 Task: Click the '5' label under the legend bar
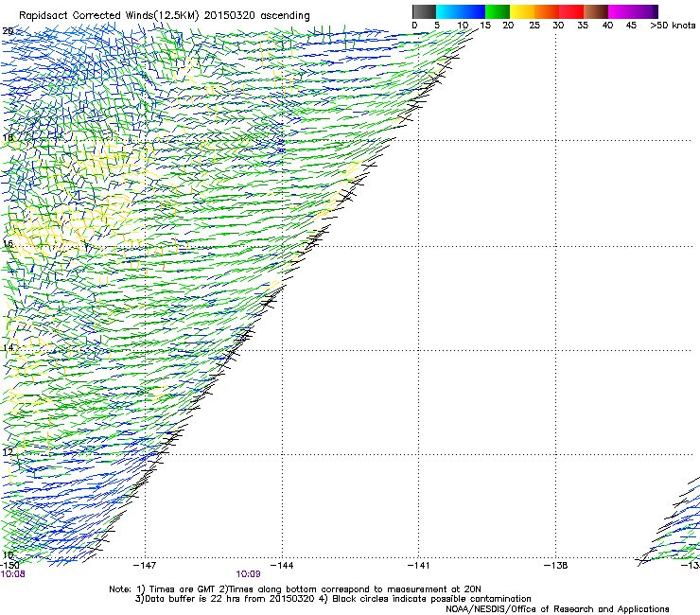click(x=437, y=26)
